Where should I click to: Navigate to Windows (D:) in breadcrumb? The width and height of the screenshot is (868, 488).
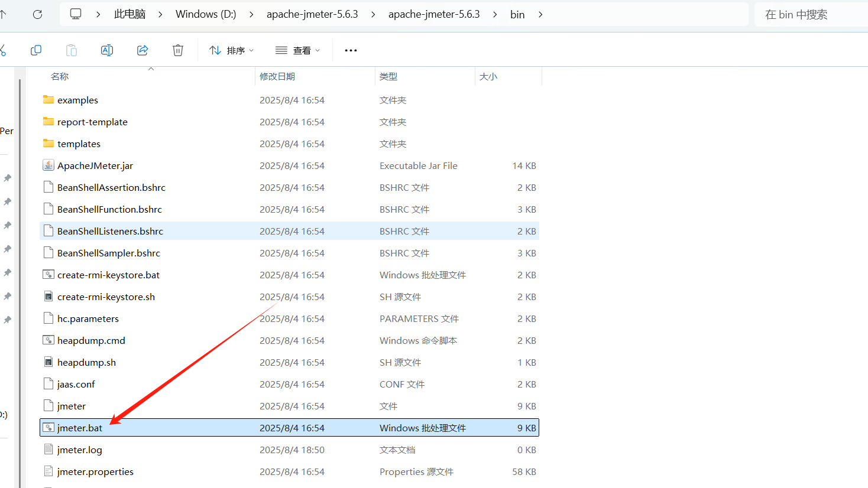tap(206, 14)
